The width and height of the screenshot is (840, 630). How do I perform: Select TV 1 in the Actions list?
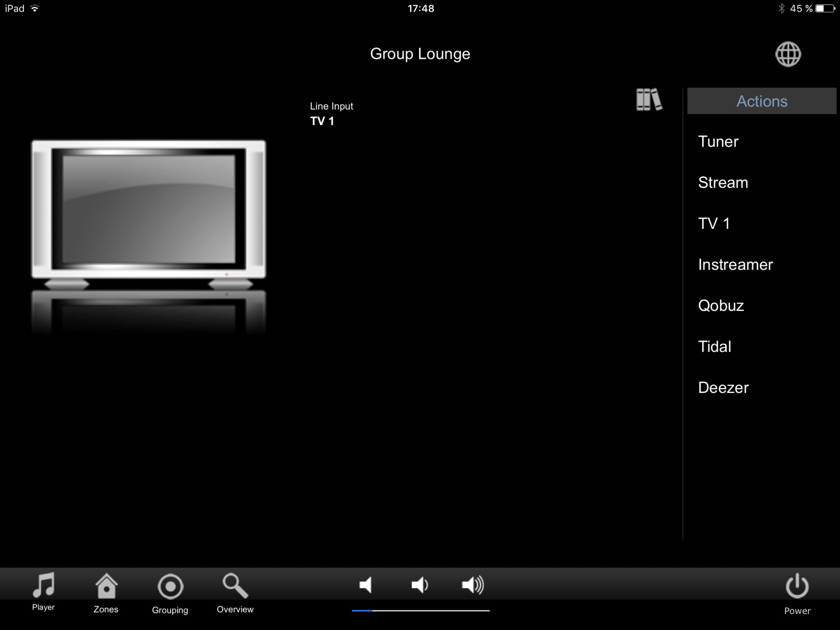713,224
